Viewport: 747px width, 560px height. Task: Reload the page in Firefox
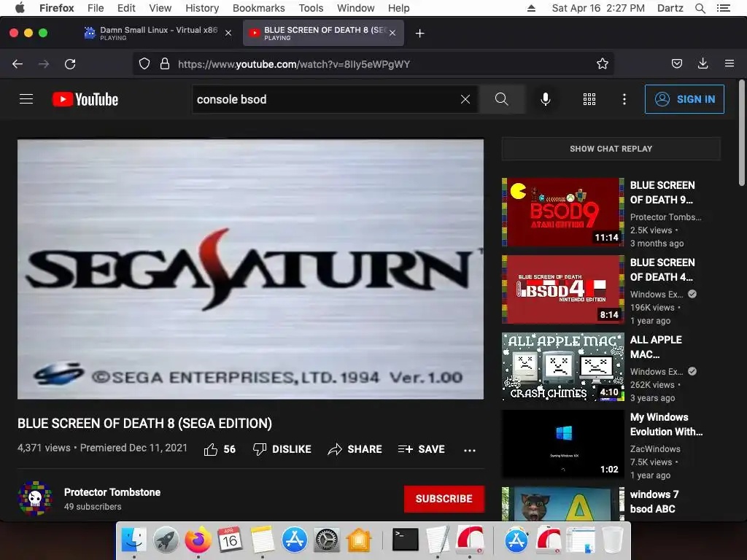pos(70,64)
